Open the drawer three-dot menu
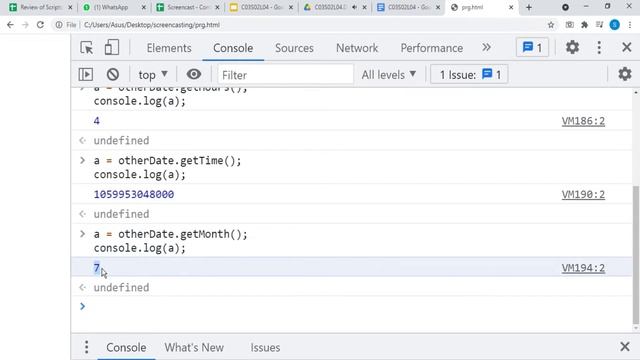Screen dimensions: 640x360 point(86,347)
